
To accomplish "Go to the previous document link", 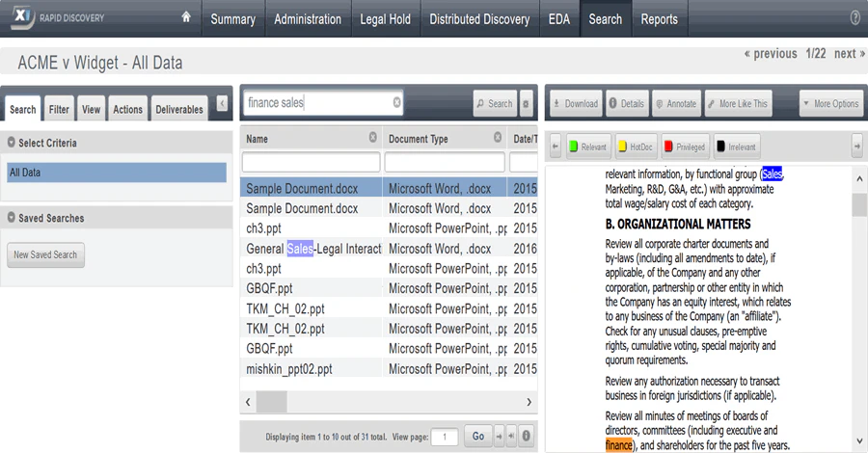I will point(771,54).
